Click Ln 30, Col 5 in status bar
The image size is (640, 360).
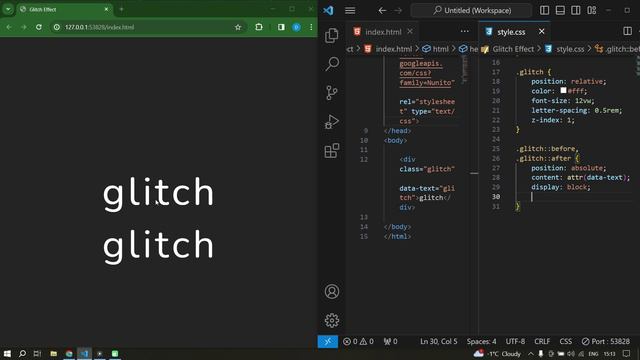439,341
